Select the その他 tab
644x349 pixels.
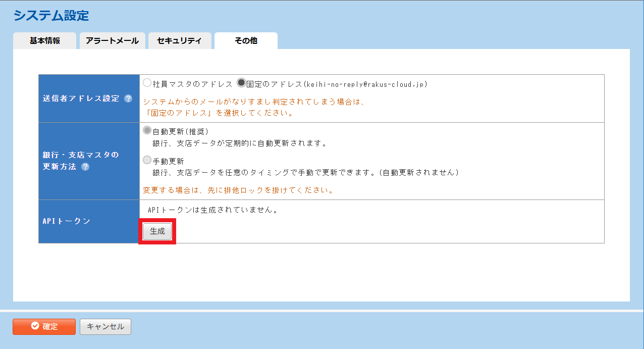[x=246, y=41]
